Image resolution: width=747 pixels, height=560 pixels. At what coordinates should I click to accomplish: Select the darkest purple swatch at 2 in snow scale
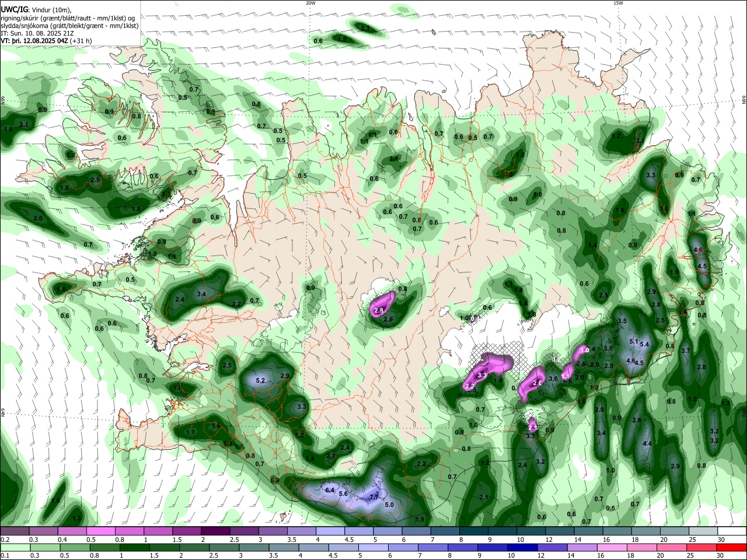(215, 531)
